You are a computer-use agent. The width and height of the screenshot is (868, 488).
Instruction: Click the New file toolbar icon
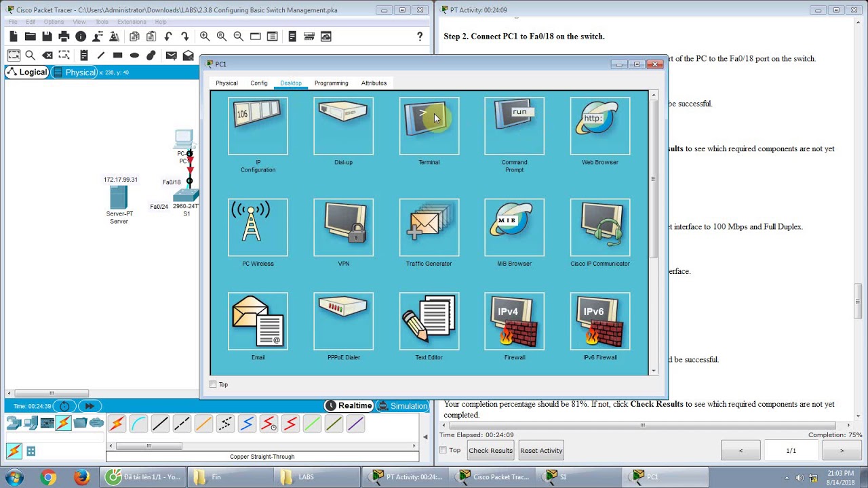(14, 37)
